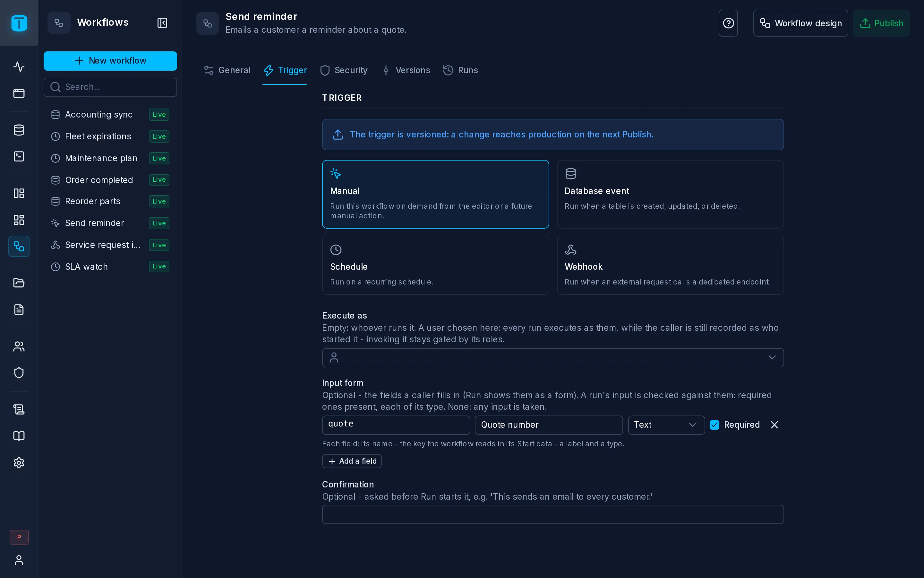Click the app logo at top left
The width and height of the screenshot is (924, 578).
19,23
